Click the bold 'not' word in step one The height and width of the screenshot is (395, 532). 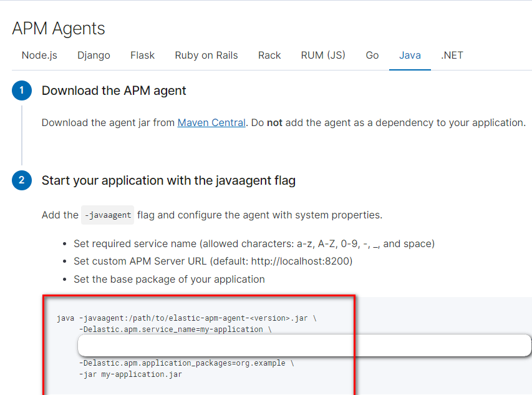point(274,122)
